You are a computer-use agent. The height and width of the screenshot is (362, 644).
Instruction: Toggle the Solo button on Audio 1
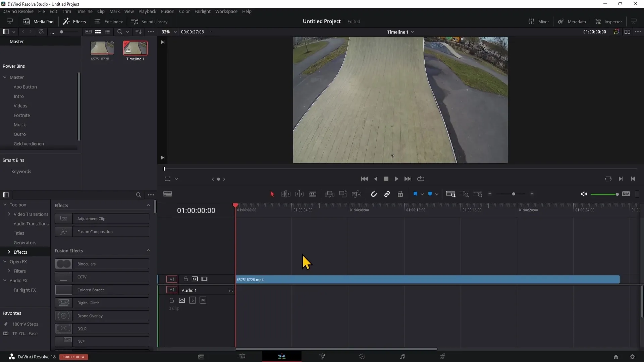[193, 300]
